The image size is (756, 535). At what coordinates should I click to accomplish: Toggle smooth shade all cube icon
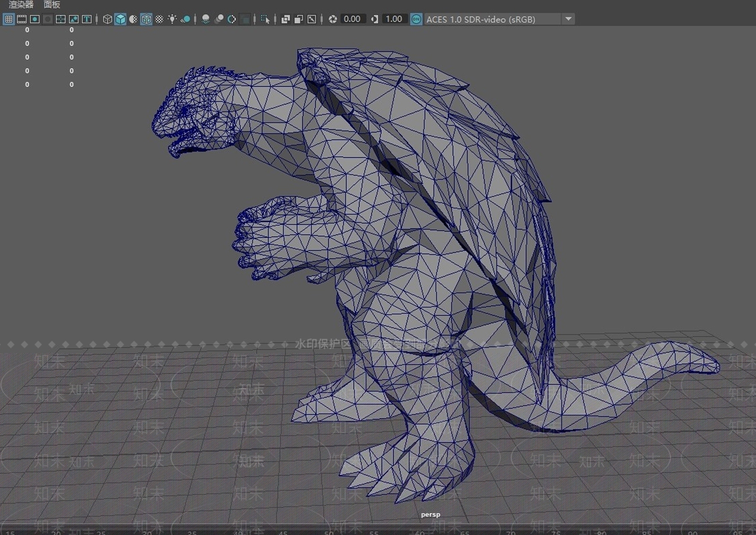pyautogui.click(x=120, y=19)
